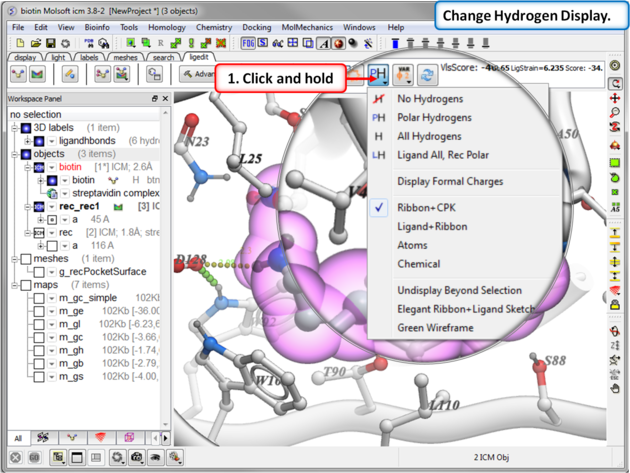Click the FOG toggle icon in toolbar
The height and width of the screenshot is (473, 630).
(x=248, y=44)
